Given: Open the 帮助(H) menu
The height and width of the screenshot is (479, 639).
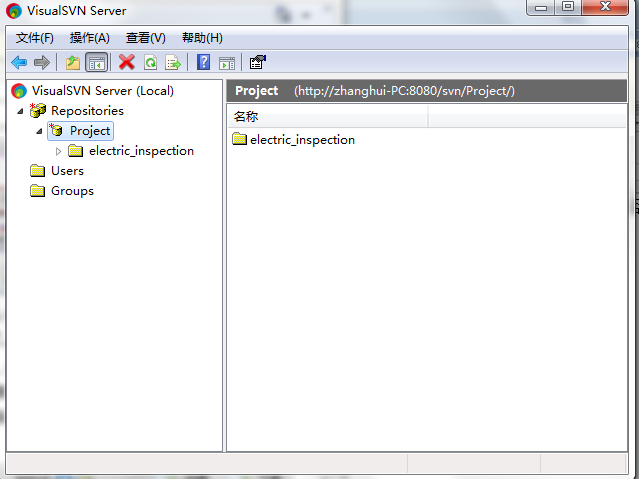Looking at the screenshot, I should pyautogui.click(x=202, y=38).
